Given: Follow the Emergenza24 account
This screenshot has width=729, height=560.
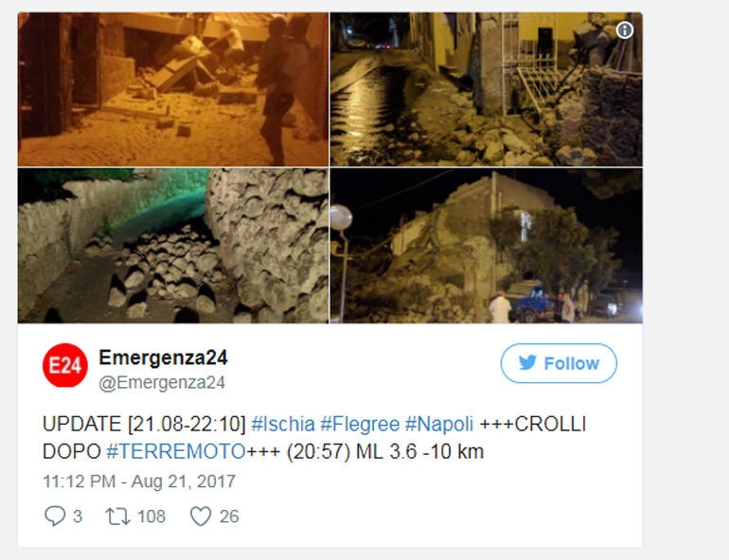Looking at the screenshot, I should [x=559, y=363].
